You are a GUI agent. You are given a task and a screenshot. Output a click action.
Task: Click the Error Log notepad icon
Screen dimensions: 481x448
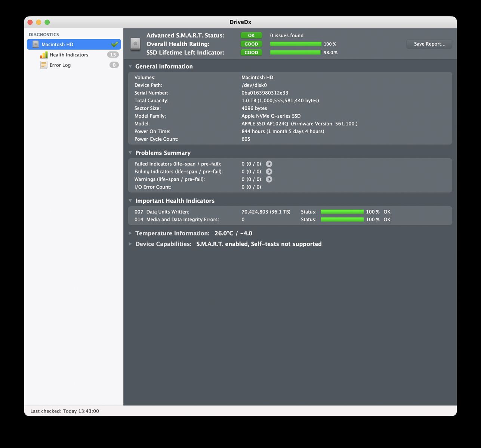tap(44, 65)
